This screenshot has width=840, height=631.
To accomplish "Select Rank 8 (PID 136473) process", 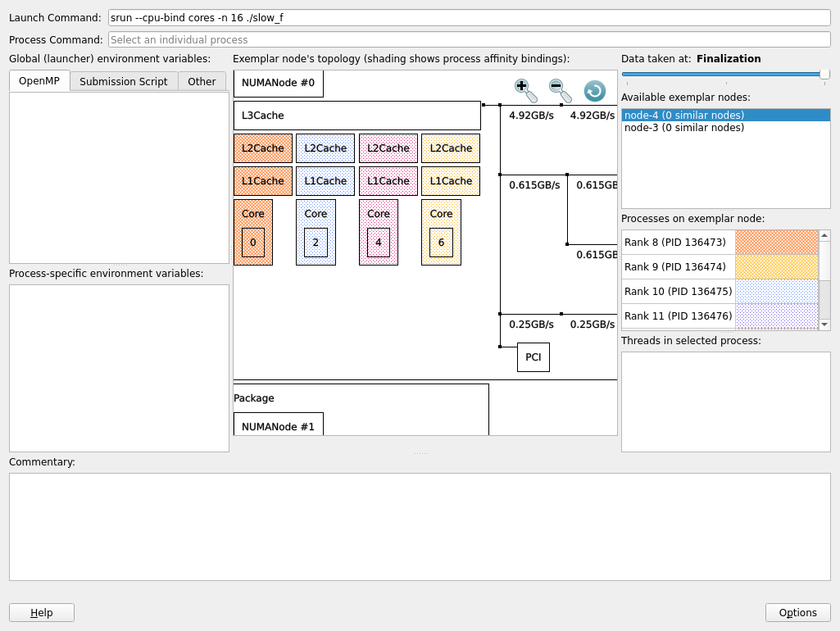I will tap(679, 242).
